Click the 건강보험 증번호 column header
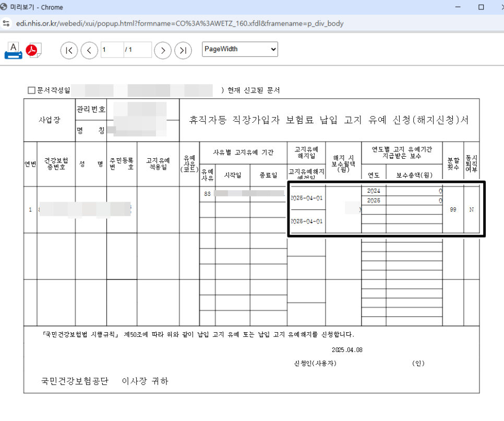 (x=56, y=164)
